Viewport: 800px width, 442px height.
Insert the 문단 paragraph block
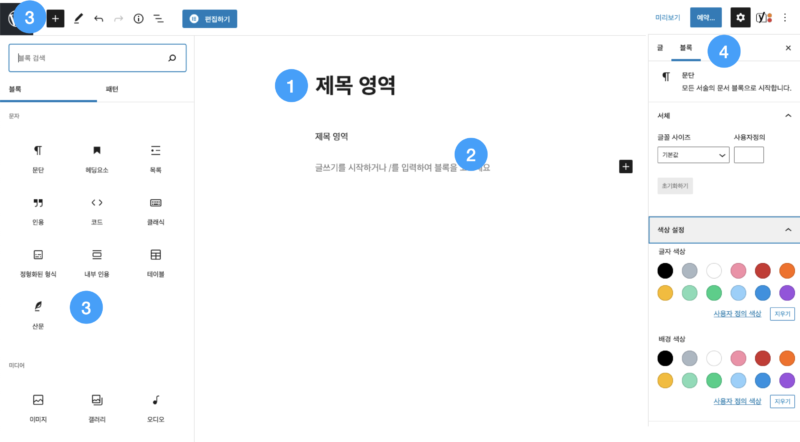38,159
